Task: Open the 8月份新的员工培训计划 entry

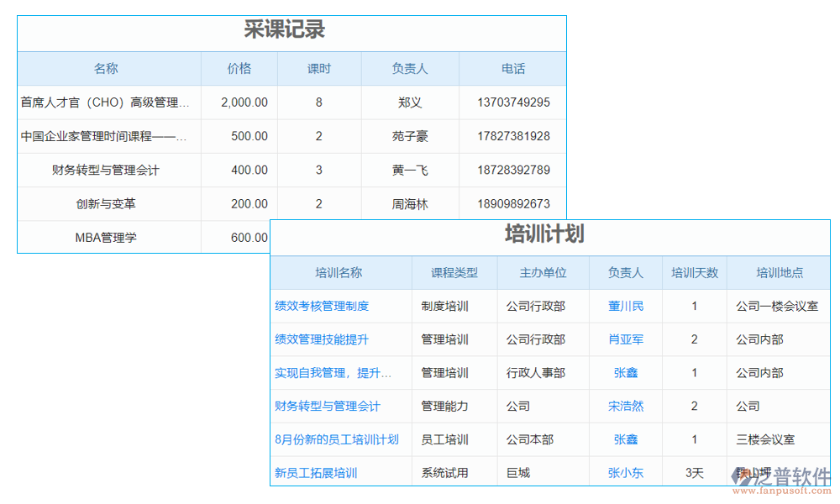Action: (x=334, y=439)
